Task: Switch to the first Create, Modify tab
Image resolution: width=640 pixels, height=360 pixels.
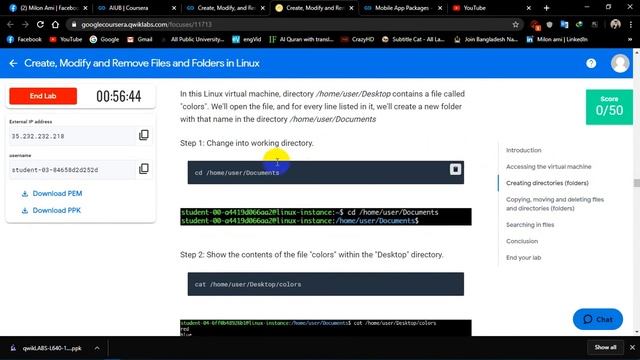Action: click(x=225, y=8)
